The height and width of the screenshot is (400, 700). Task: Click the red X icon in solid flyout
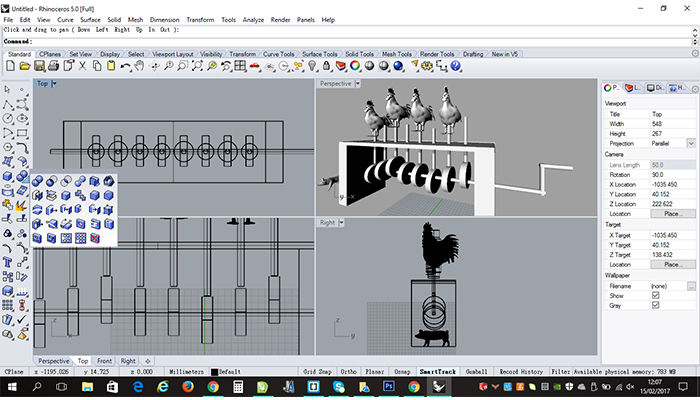(x=95, y=238)
